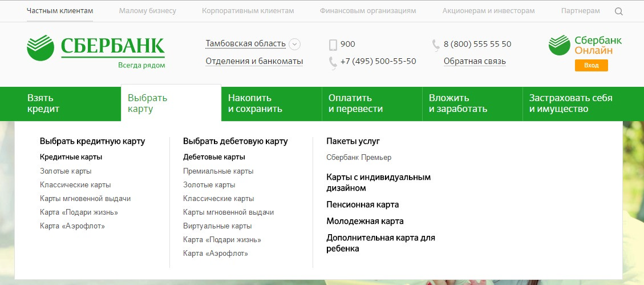Open the Дебетовые карты link

click(x=214, y=157)
